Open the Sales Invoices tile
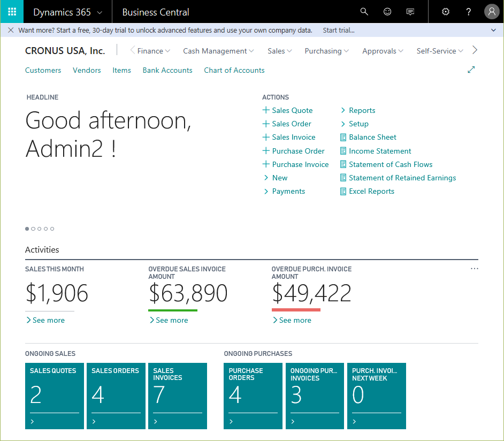Viewport: 504px width, 441px height. (x=178, y=396)
